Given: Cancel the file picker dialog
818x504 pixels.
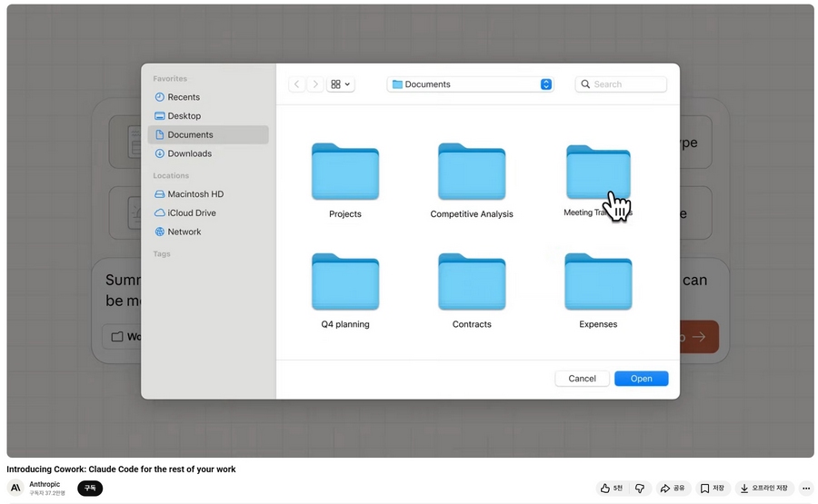Looking at the screenshot, I should (582, 379).
